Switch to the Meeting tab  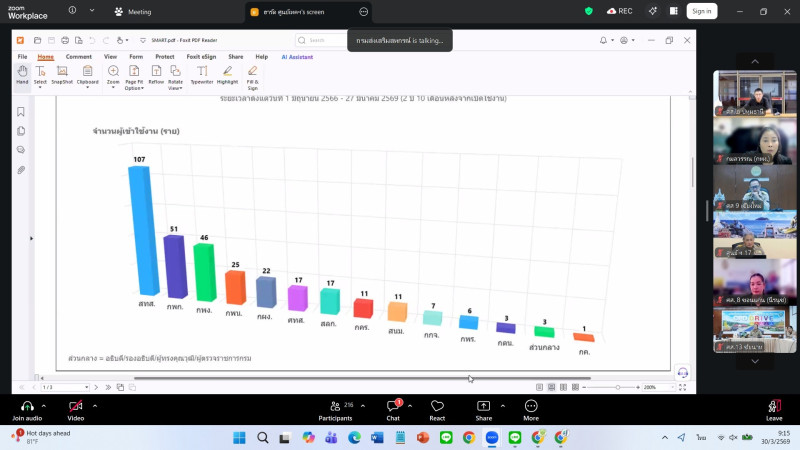click(x=132, y=12)
